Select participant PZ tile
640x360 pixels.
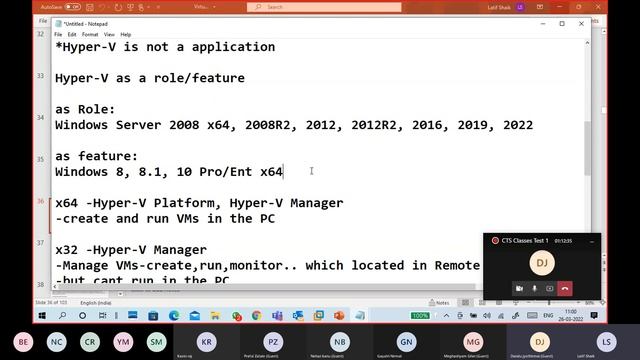click(x=273, y=342)
